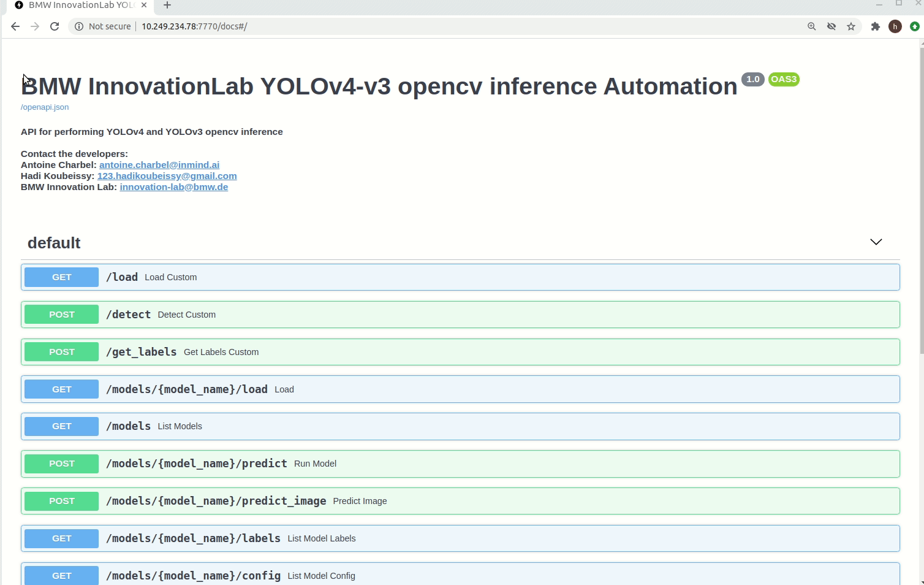Go back to the previous page

[15, 26]
